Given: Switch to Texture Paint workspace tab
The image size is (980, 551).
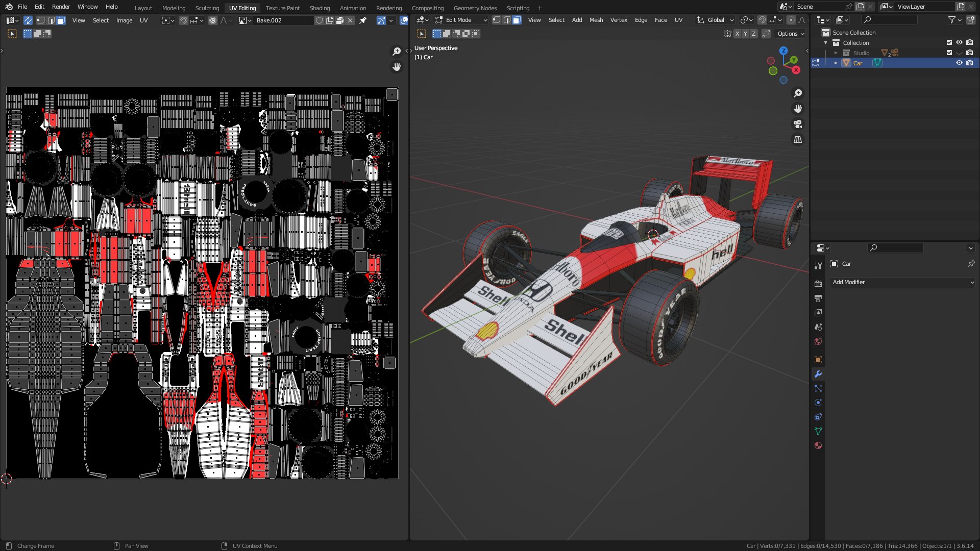Looking at the screenshot, I should tap(282, 8).
